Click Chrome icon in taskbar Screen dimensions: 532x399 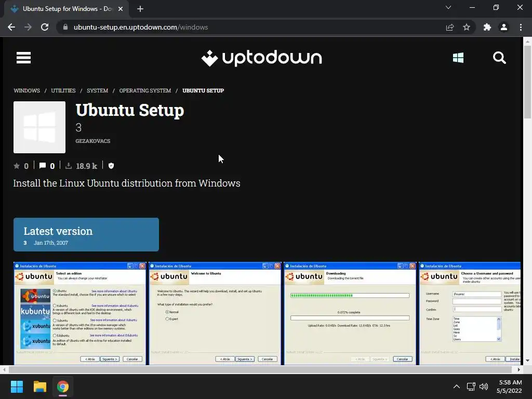point(63,387)
